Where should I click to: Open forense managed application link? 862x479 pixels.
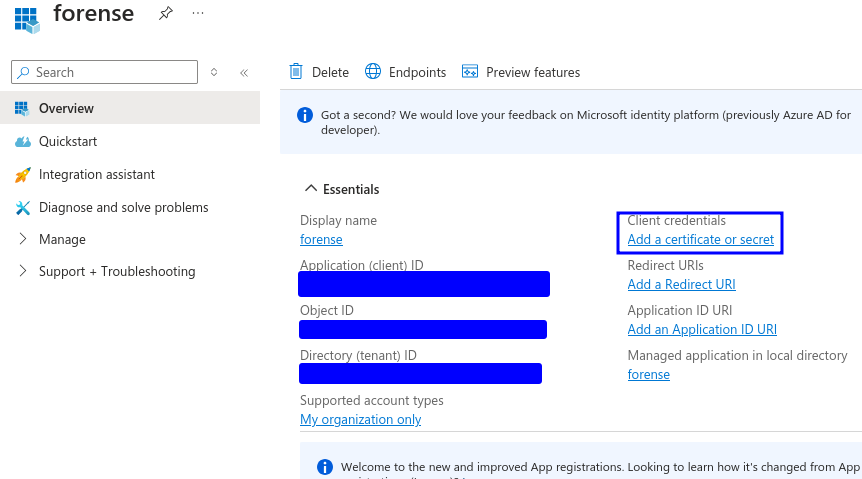[649, 375]
